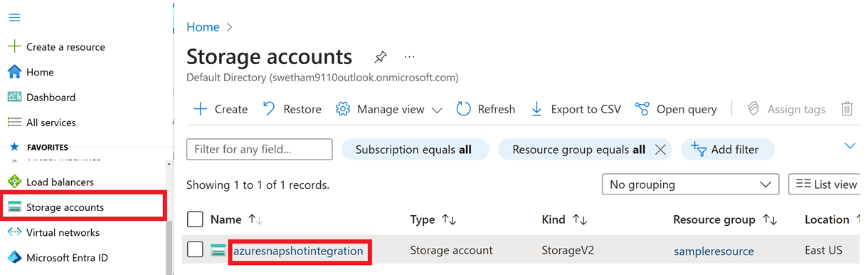Click the azuresnapshotintegration storage row icon
Screen dimensions: 868x275
click(218, 251)
